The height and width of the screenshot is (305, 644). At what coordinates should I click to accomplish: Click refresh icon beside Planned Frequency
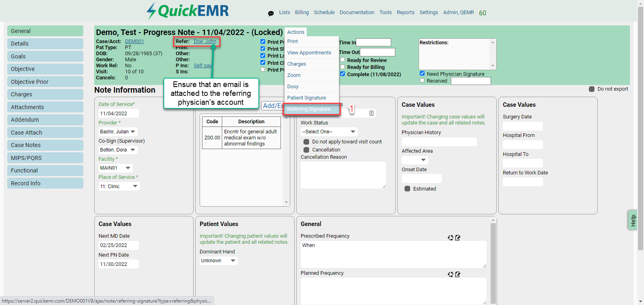click(450, 274)
